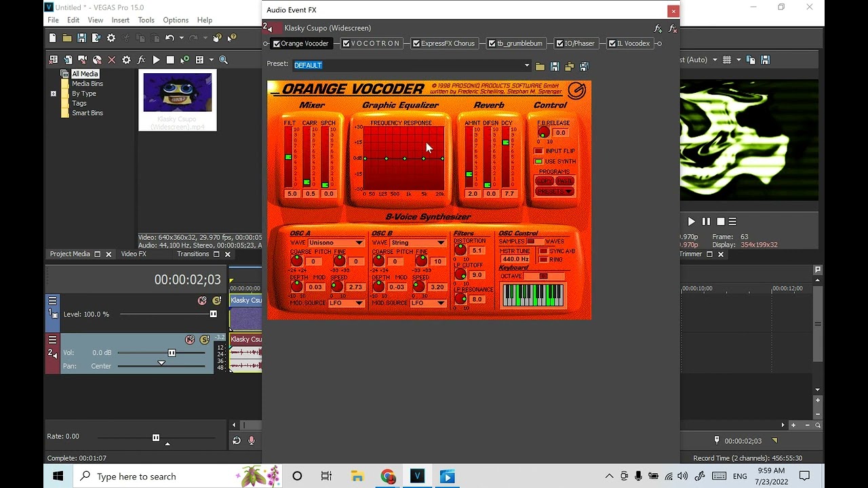Click the Render As toolbar icon
The image size is (868, 488).
tap(96, 39)
